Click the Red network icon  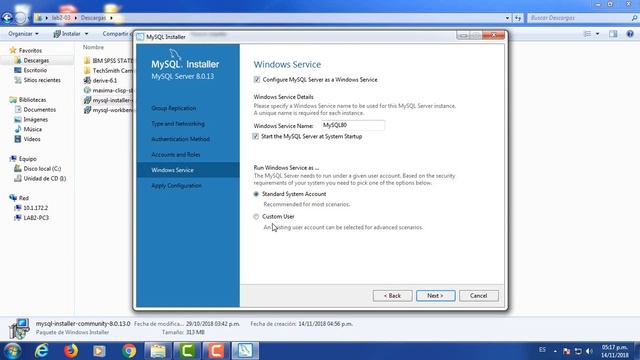pyautogui.click(x=13, y=198)
